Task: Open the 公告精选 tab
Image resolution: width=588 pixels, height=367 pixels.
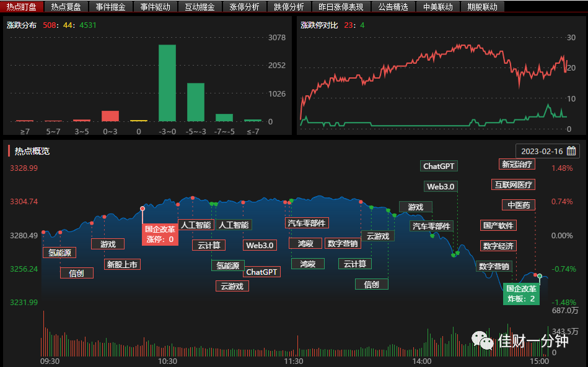Action: pyautogui.click(x=393, y=7)
